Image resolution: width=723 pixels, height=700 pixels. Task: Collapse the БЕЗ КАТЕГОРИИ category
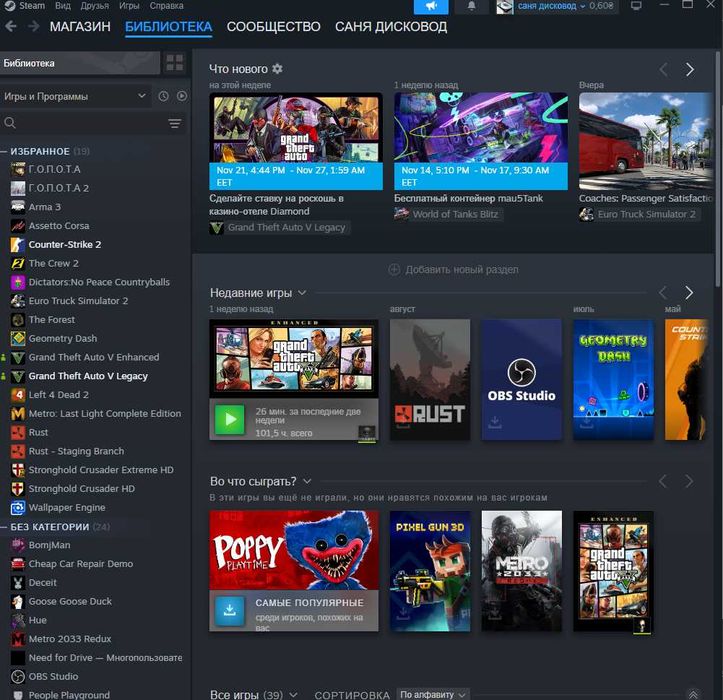(x=4, y=527)
